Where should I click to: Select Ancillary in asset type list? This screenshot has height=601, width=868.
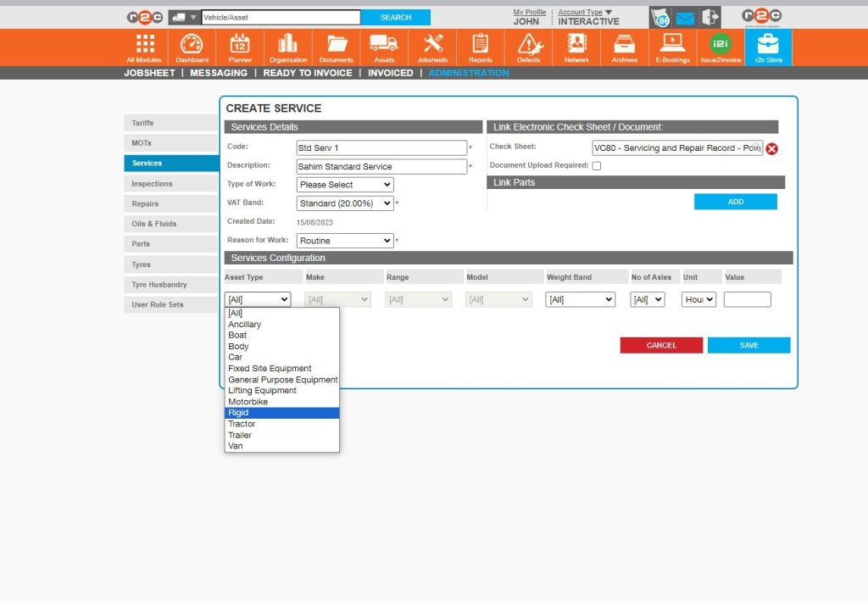281,325
